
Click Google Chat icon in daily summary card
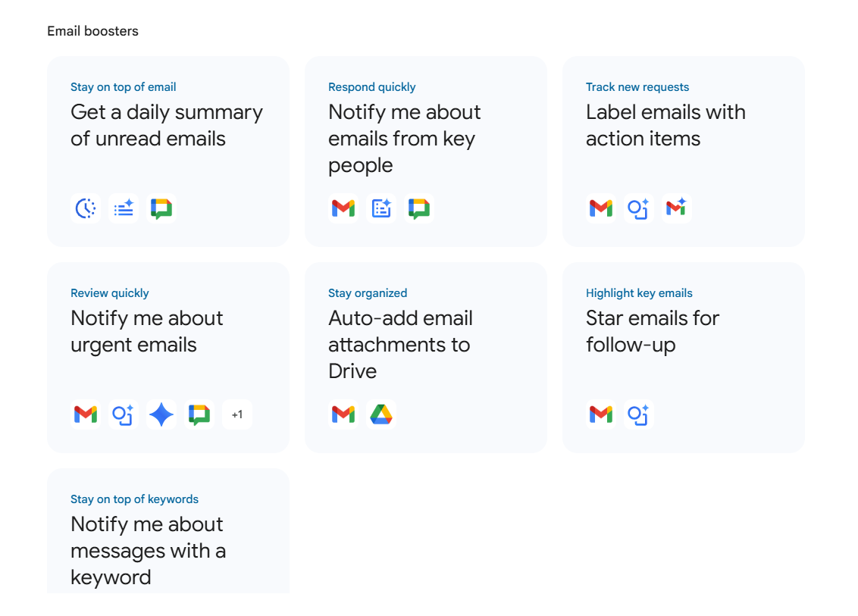[x=161, y=208]
